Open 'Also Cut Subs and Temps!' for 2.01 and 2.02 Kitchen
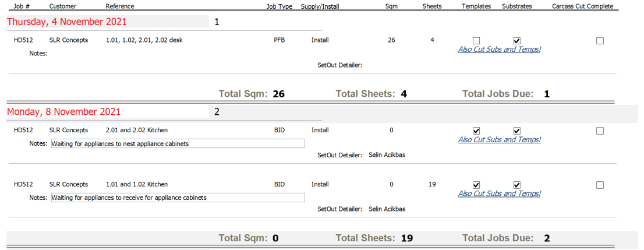The width and height of the screenshot is (644, 250). click(x=499, y=140)
